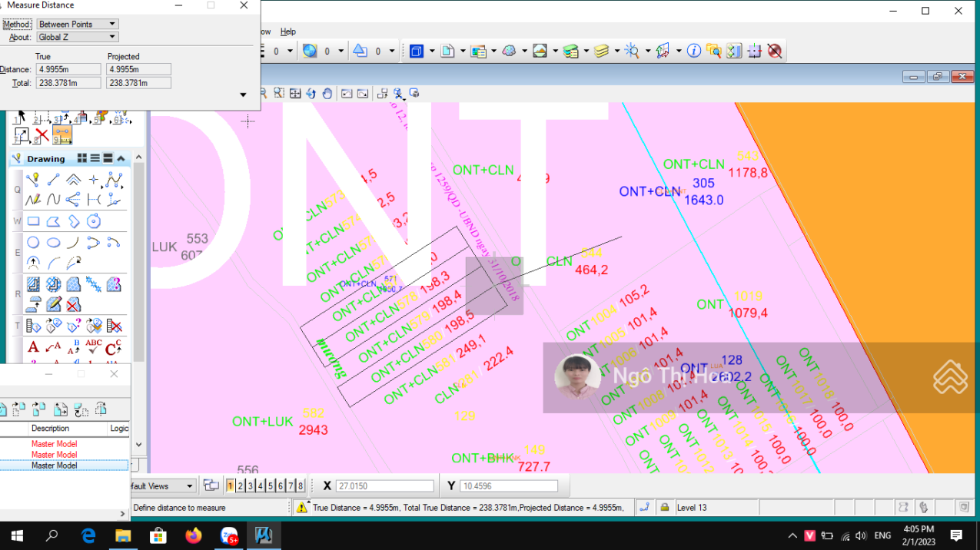The height and width of the screenshot is (550, 980).
Task: Click the Rotate View icon
Action: point(311,94)
